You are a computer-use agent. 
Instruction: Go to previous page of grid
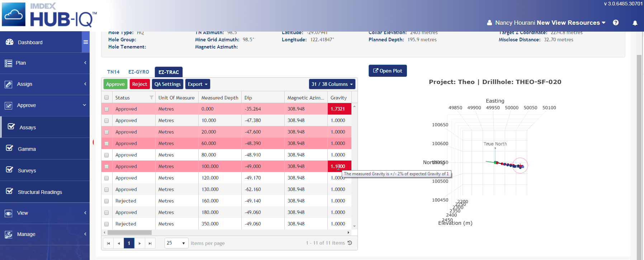point(119,243)
